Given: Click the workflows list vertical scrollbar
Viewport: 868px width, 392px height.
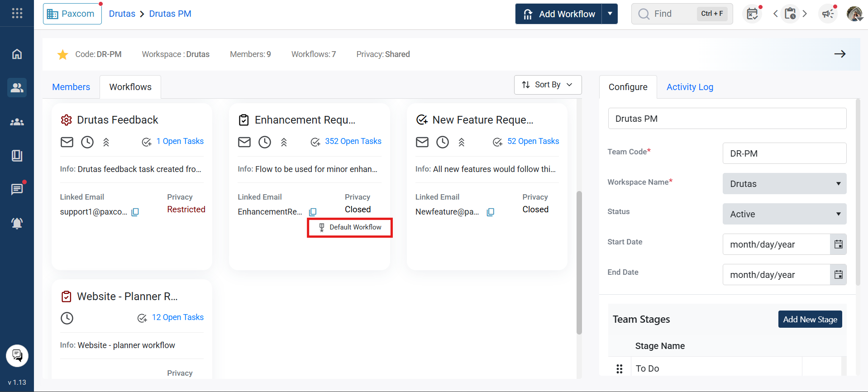Looking at the screenshot, I should point(579,263).
